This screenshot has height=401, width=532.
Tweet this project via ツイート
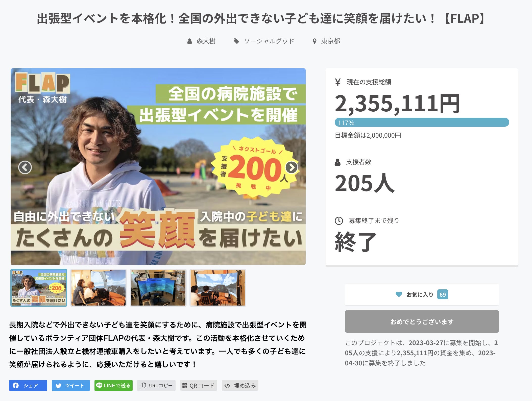(71, 385)
